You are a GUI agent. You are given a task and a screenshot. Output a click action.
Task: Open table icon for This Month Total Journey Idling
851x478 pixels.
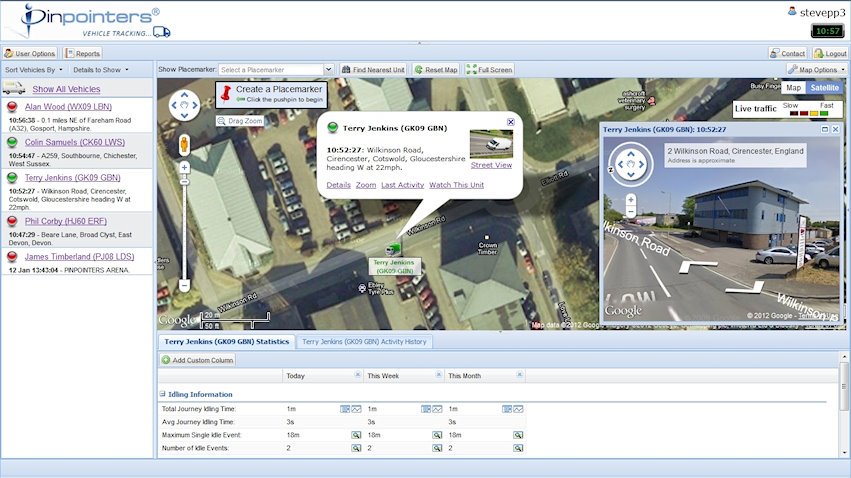(x=506, y=409)
